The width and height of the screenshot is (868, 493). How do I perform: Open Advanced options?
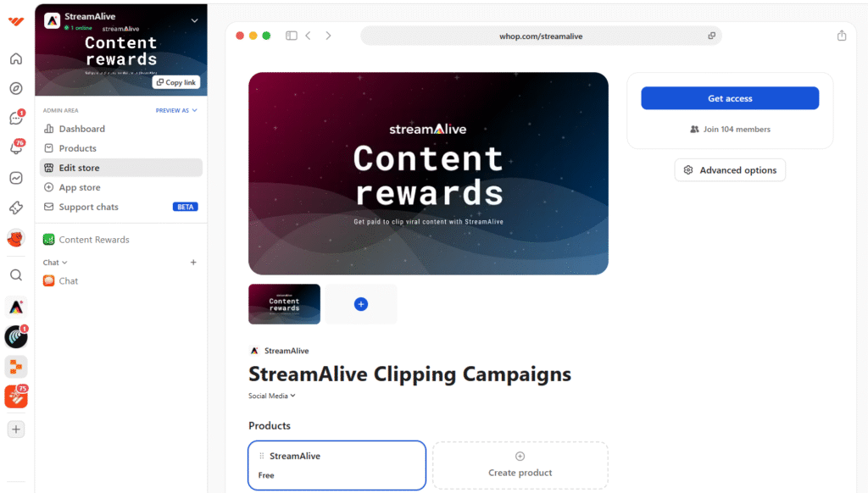pyautogui.click(x=730, y=170)
